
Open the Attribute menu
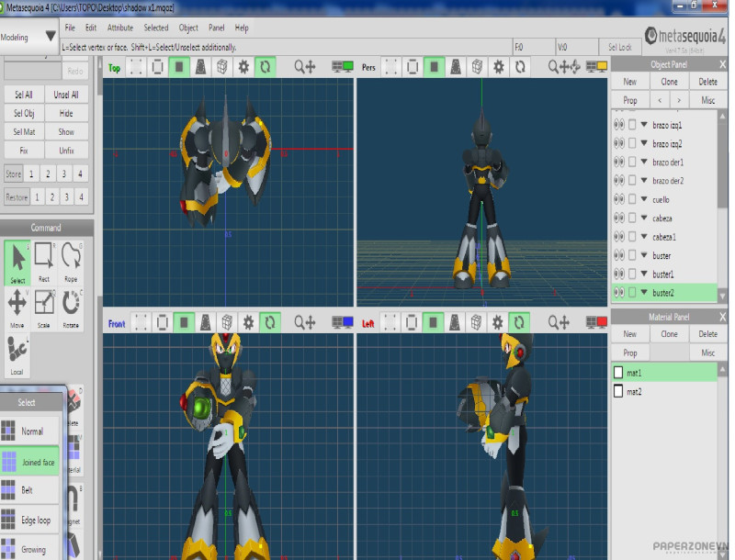click(x=119, y=28)
